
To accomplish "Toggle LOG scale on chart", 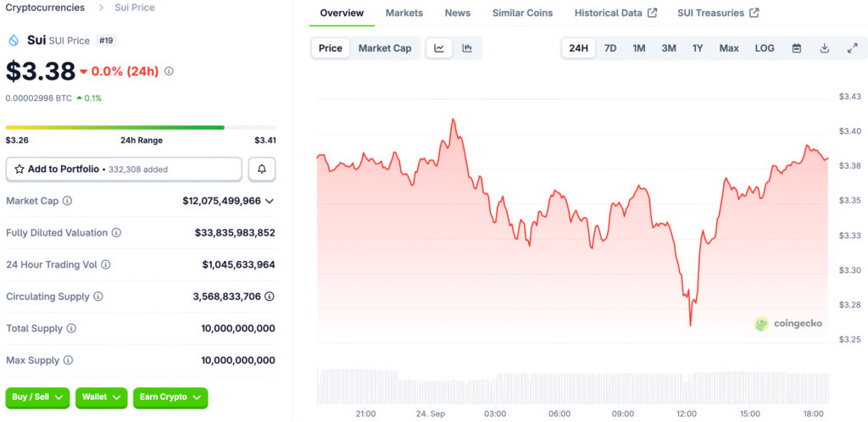I will [x=765, y=48].
